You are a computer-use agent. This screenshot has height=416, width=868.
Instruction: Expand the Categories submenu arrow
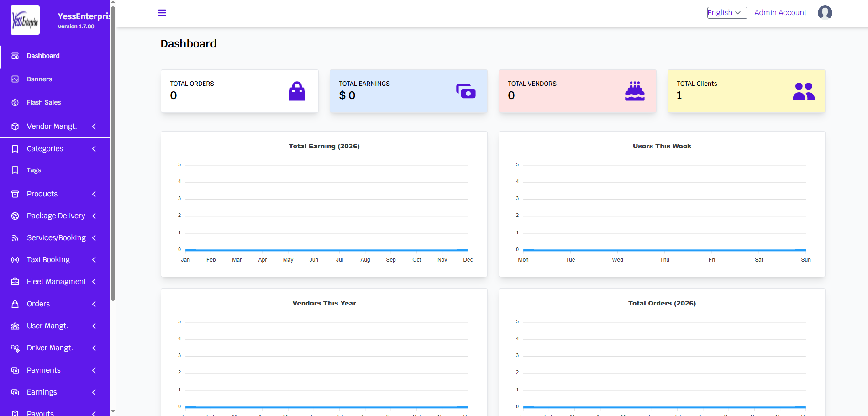(x=94, y=149)
